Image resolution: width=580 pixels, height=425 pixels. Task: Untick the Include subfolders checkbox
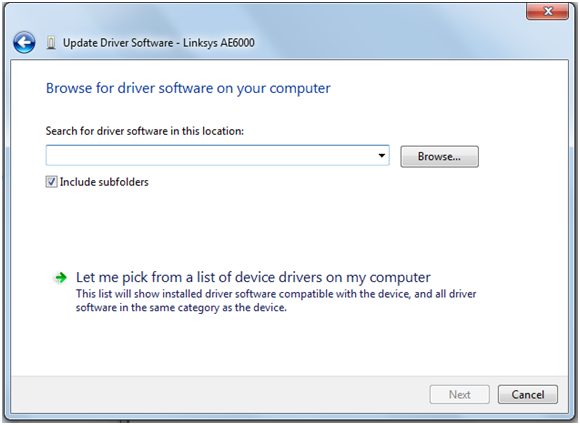pyautogui.click(x=51, y=182)
